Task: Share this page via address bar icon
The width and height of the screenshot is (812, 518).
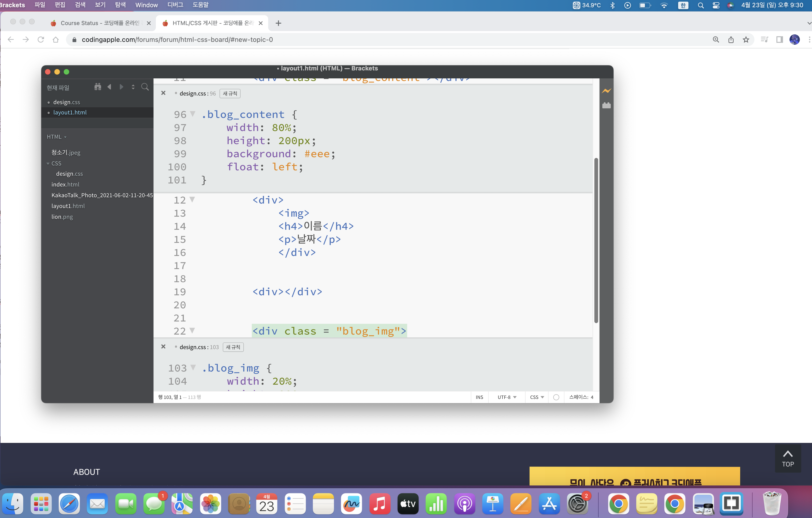Action: pos(731,40)
